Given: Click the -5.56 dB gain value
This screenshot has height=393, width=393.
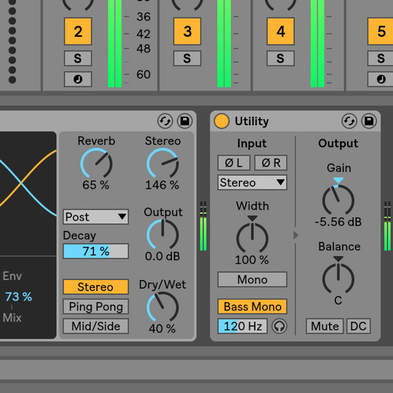Looking at the screenshot, I should click(338, 222).
